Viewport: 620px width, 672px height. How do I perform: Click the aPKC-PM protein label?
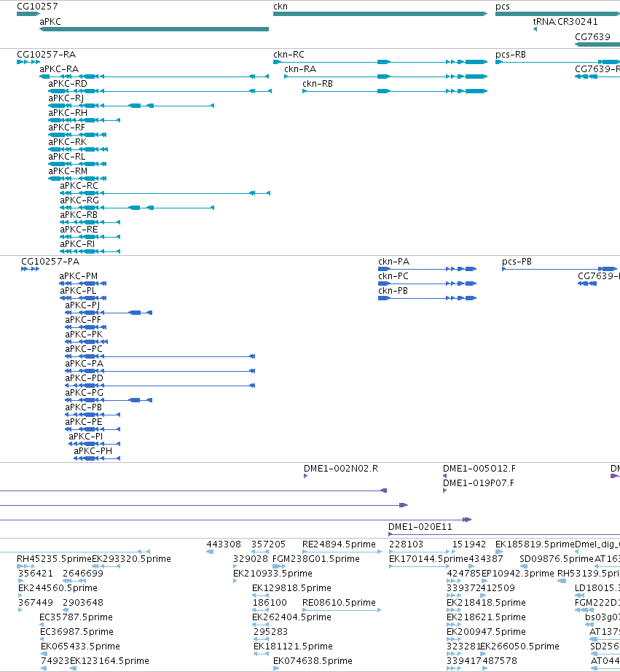pos(79,276)
